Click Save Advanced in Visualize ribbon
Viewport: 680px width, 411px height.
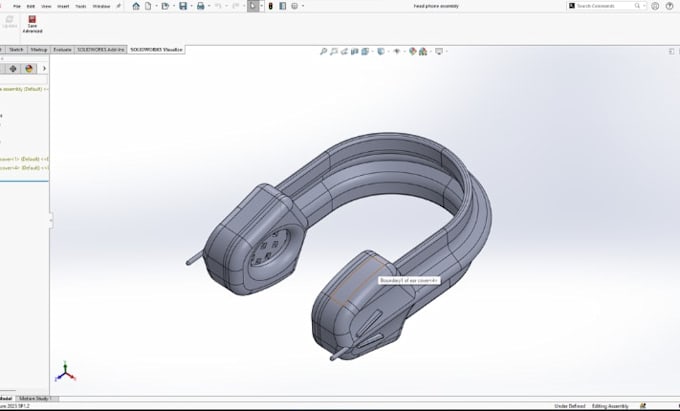point(32,24)
